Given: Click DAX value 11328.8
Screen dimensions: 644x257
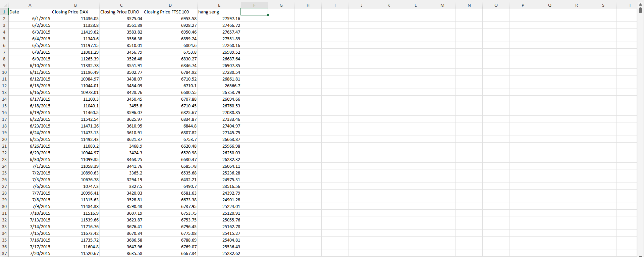Looking at the screenshot, I should 75,25.
